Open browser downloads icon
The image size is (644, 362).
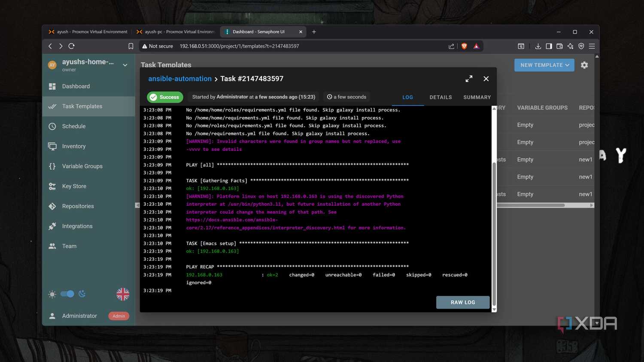pos(538,46)
